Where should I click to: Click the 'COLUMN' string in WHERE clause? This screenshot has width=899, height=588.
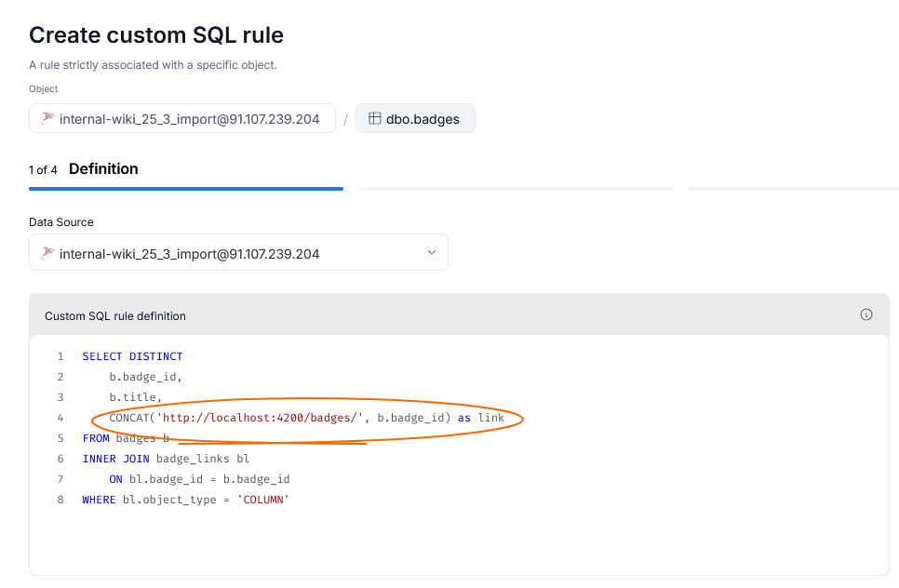tap(263, 500)
